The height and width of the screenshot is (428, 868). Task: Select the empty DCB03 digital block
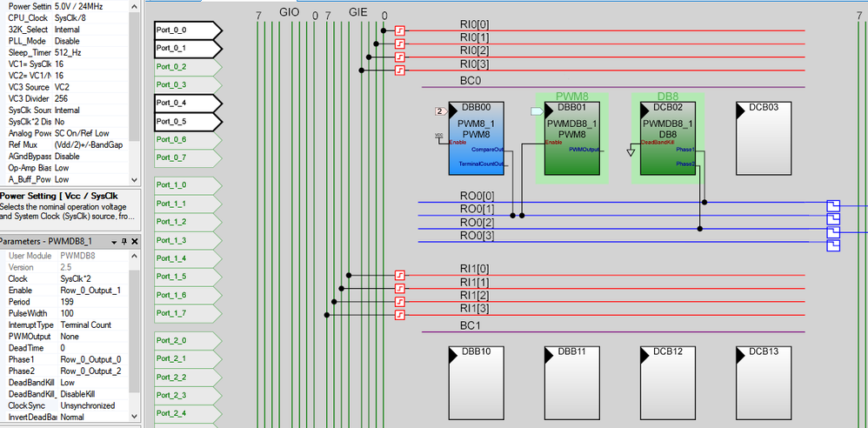(x=764, y=138)
